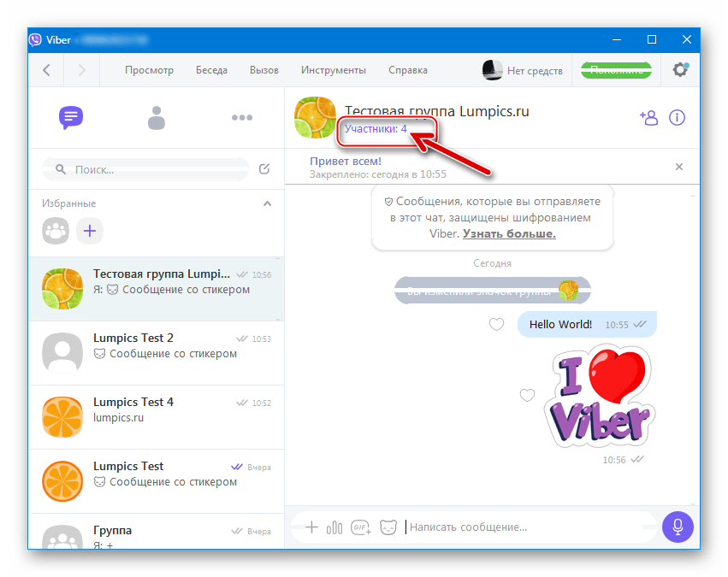Open chat info panel icon
Screen dimensions: 728x577
click(677, 118)
